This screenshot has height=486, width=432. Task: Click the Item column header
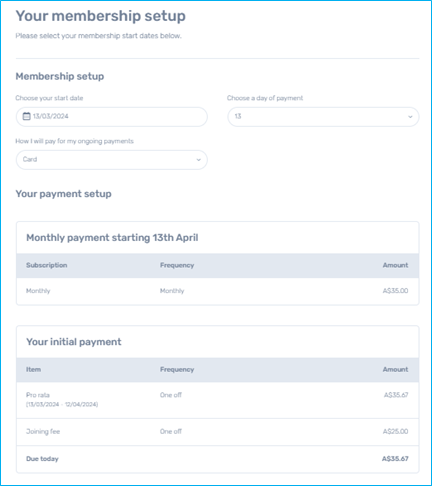(33, 369)
